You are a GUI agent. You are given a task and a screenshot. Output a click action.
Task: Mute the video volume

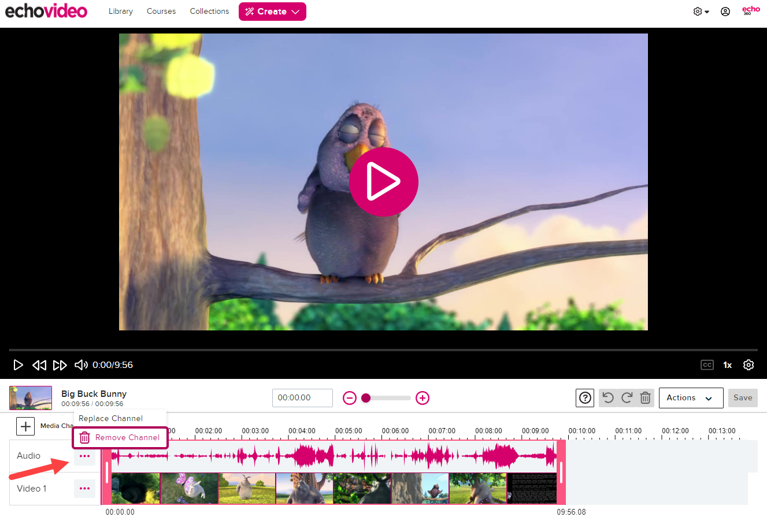coord(81,365)
